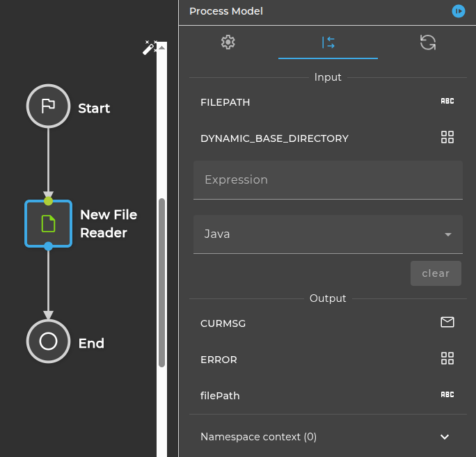Expand the Namespace context section
The width and height of the screenshot is (476, 457).
click(x=328, y=437)
